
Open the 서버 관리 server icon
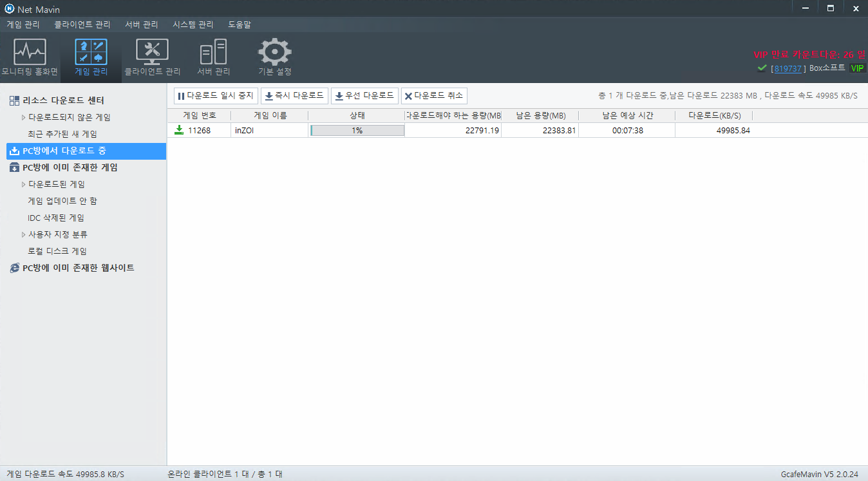pyautogui.click(x=213, y=52)
